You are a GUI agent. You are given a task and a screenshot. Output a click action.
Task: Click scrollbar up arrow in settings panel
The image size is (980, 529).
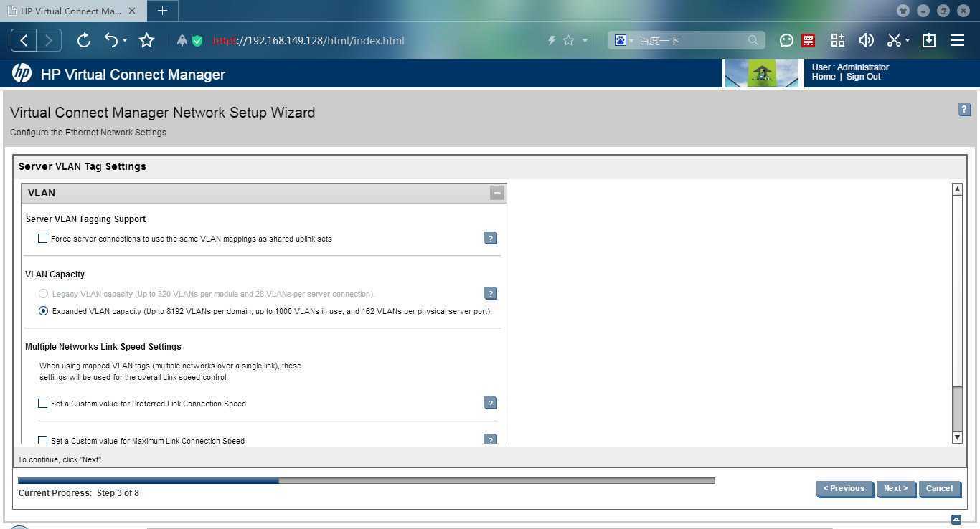point(957,189)
